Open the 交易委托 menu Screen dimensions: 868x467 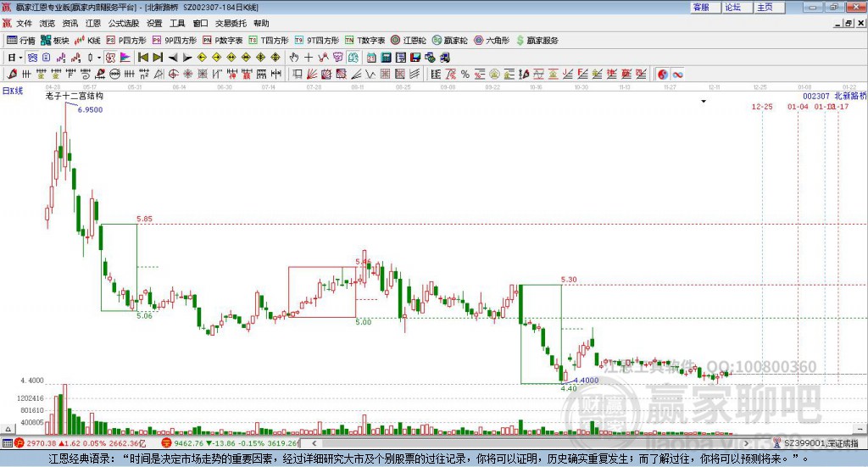tap(231, 23)
